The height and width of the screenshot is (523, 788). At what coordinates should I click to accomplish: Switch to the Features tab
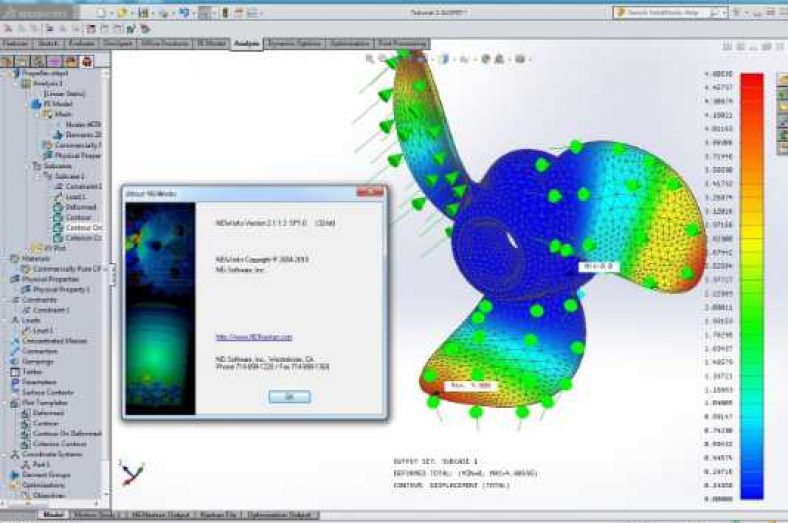pos(15,44)
